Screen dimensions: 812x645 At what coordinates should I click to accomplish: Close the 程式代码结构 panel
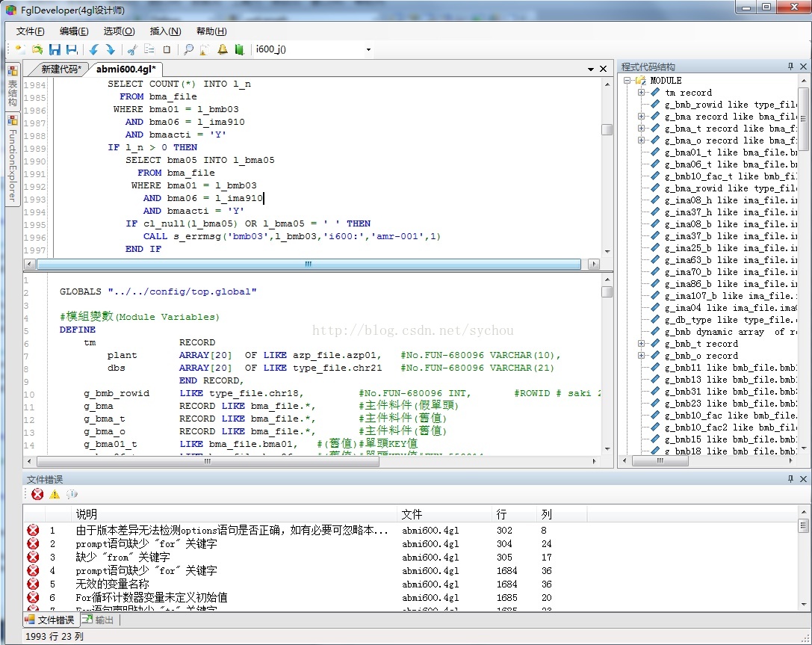(x=803, y=67)
